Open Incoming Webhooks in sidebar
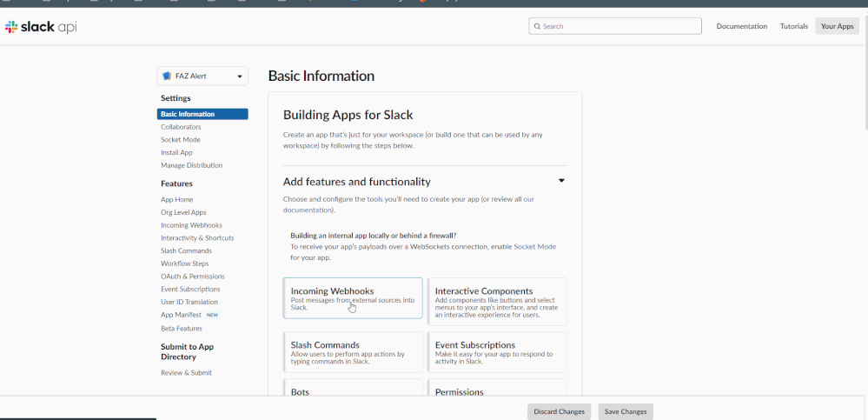The width and height of the screenshot is (868, 420). [191, 225]
